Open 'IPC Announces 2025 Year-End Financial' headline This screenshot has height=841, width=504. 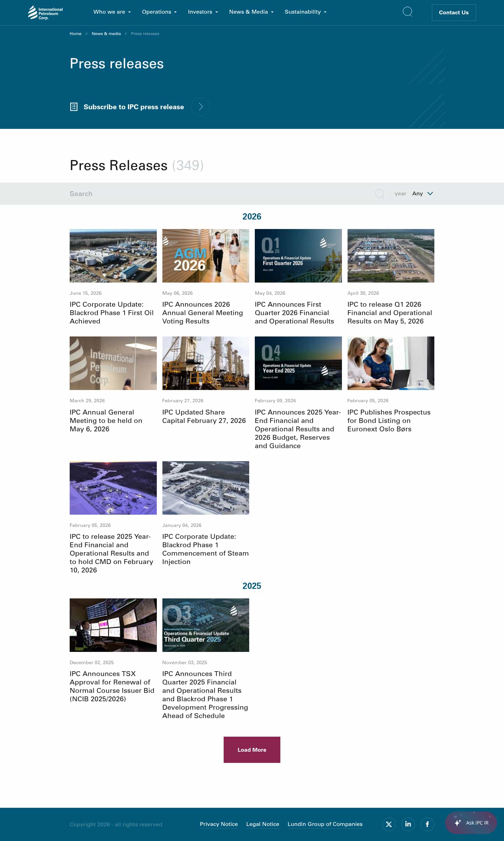pyautogui.click(x=298, y=429)
